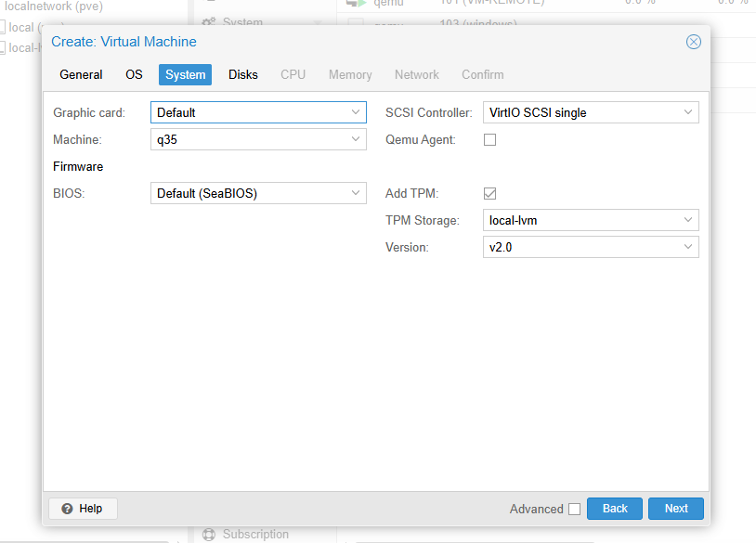The width and height of the screenshot is (756, 543).
Task: Open the Disks tab
Action: [243, 74]
